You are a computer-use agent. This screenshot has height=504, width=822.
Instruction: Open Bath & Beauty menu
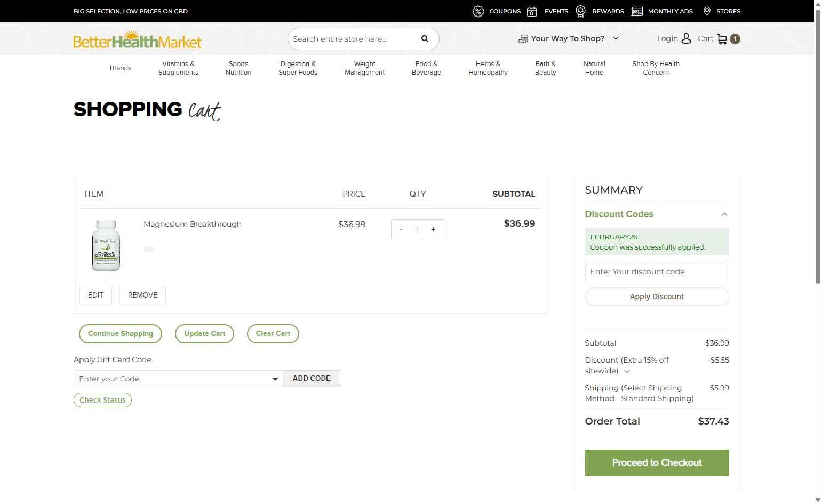click(x=545, y=68)
